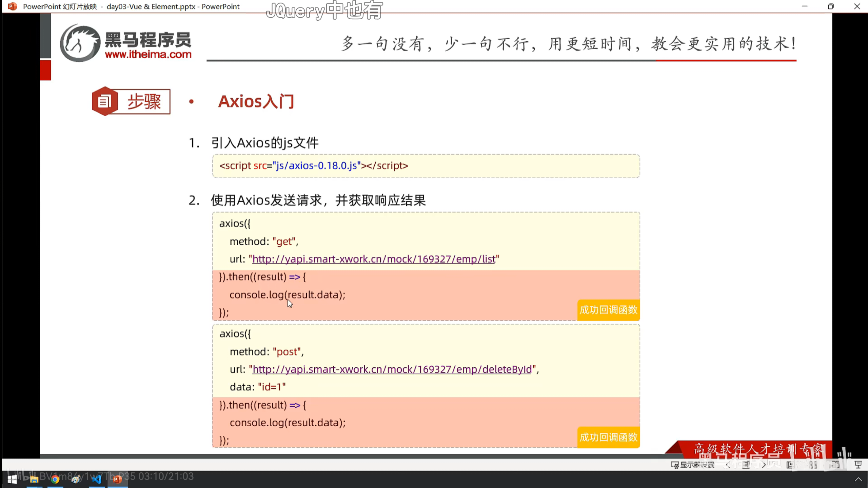Viewport: 868px width, 488px height.
Task: Show hidden system tray icons
Action: coord(858,479)
